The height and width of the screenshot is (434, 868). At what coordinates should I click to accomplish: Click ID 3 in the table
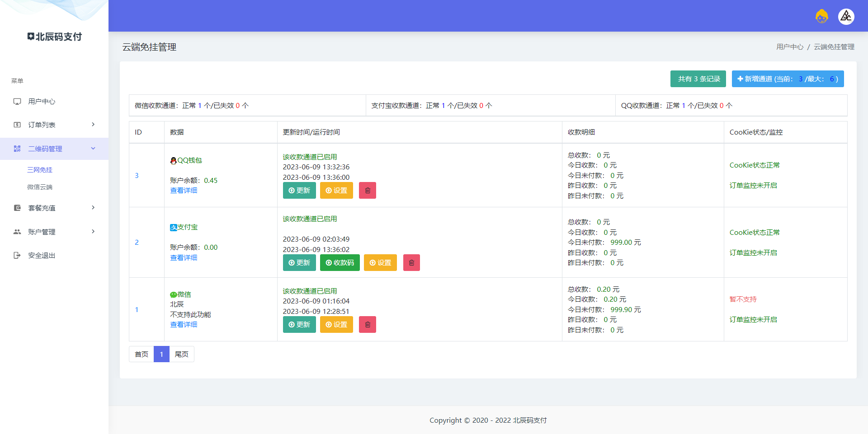[137, 176]
